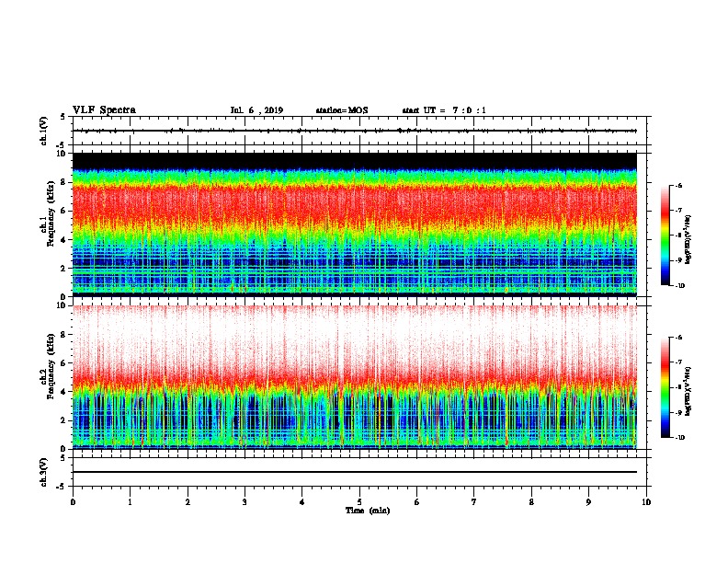Click time tick label "0" on the x-axis
This screenshot has height=563, width=728.
[x=73, y=502]
